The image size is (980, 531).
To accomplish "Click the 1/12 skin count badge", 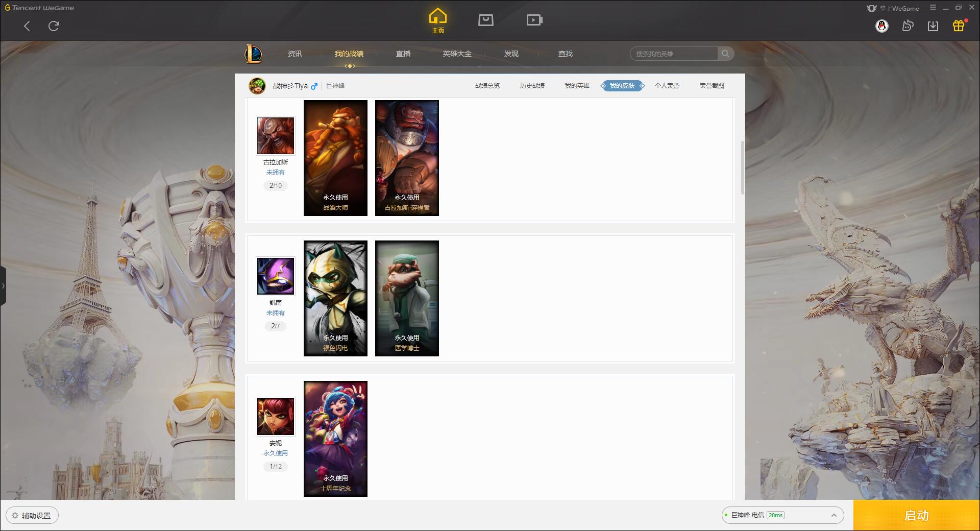I will click(x=276, y=467).
